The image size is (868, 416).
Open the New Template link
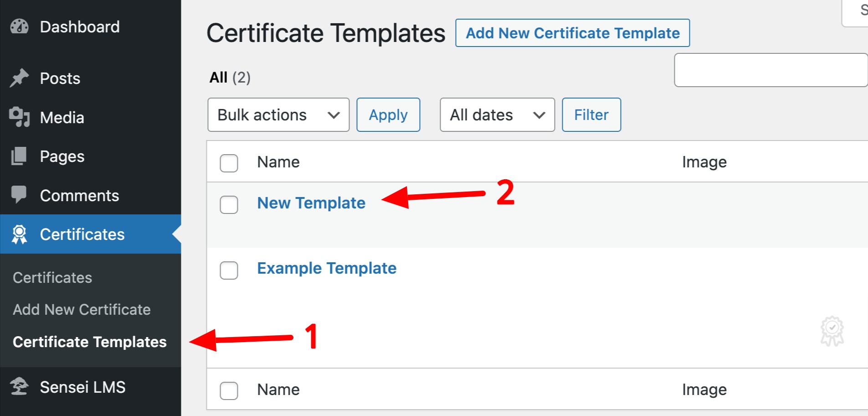311,203
